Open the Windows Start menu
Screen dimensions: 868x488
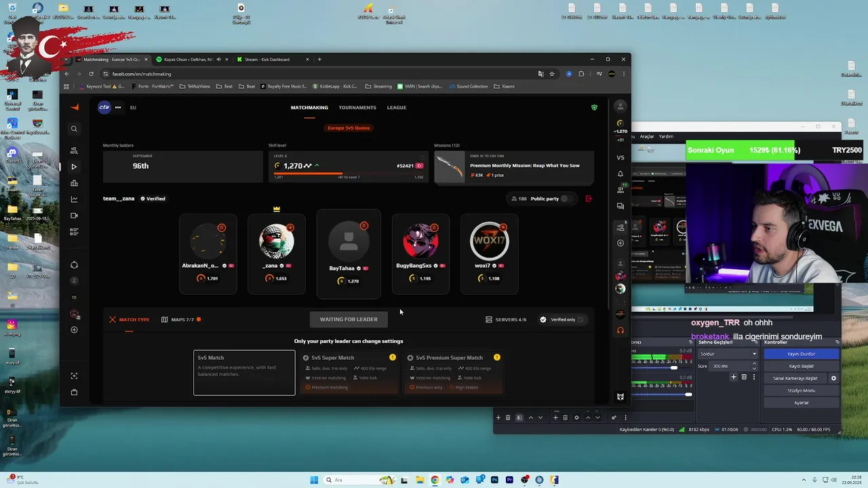coord(314,480)
